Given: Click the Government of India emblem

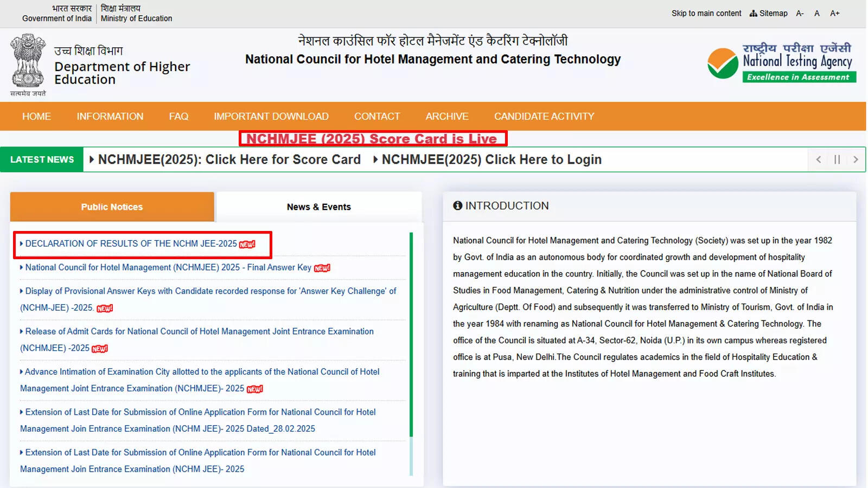Looking at the screenshot, I should [28, 62].
